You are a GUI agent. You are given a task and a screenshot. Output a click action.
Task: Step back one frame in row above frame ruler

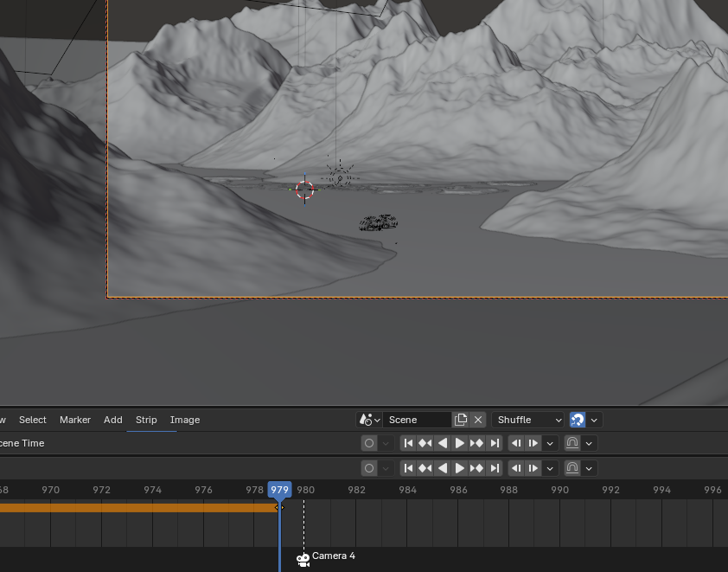pos(516,468)
